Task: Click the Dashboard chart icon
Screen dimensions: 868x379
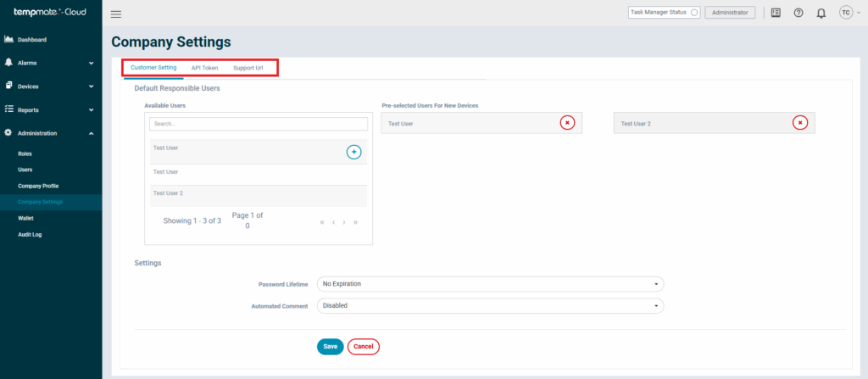Action: [x=8, y=39]
